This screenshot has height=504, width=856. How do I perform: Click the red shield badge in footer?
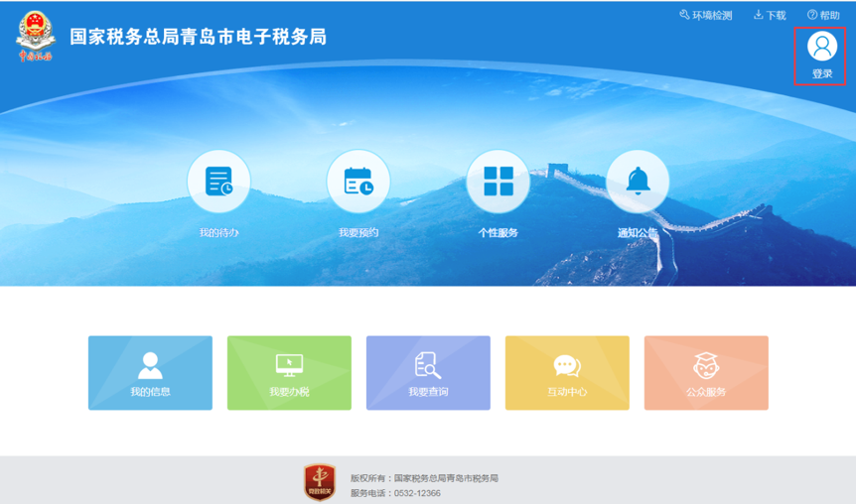pos(320,482)
